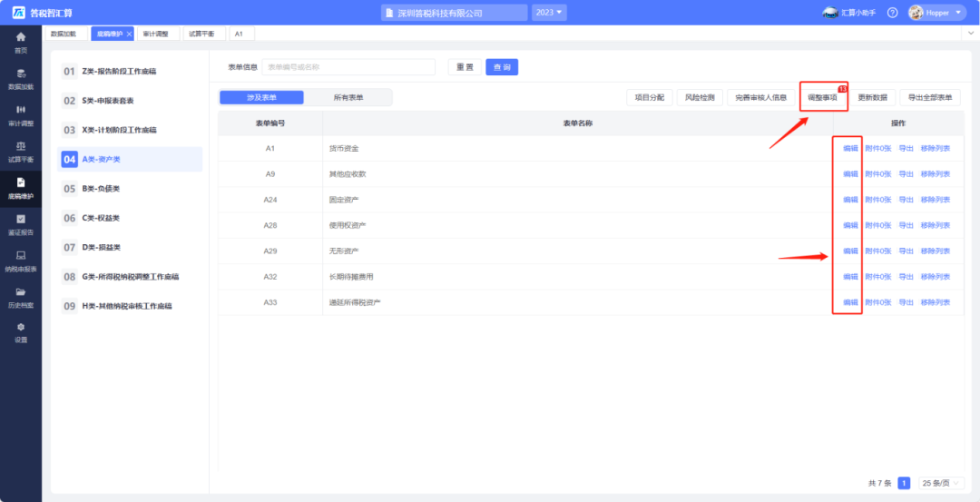This screenshot has width=980, height=502.
Task: Open the 首页 home icon in sidebar
Action: [21, 37]
